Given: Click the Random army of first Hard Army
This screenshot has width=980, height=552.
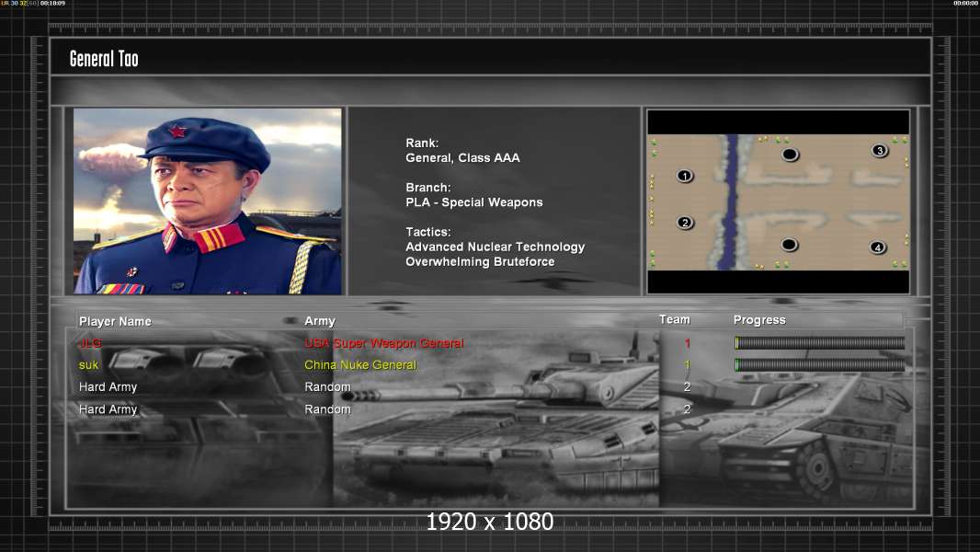Looking at the screenshot, I should (x=327, y=387).
